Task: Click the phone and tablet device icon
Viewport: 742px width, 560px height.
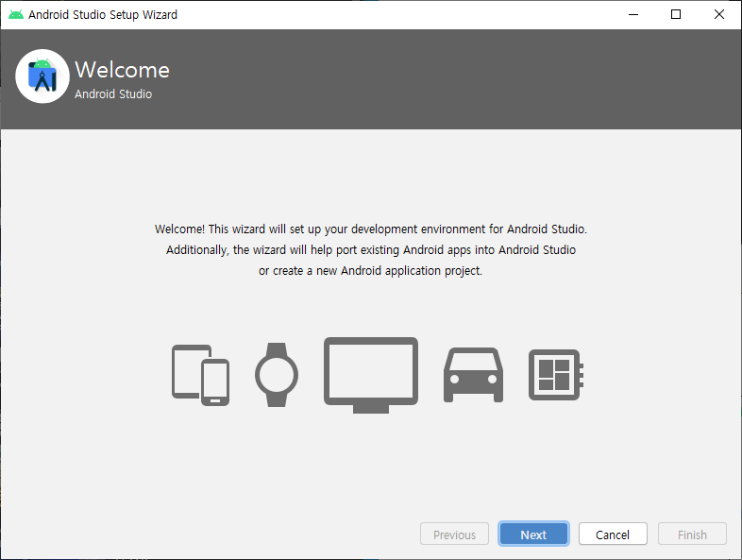Action: [x=201, y=375]
